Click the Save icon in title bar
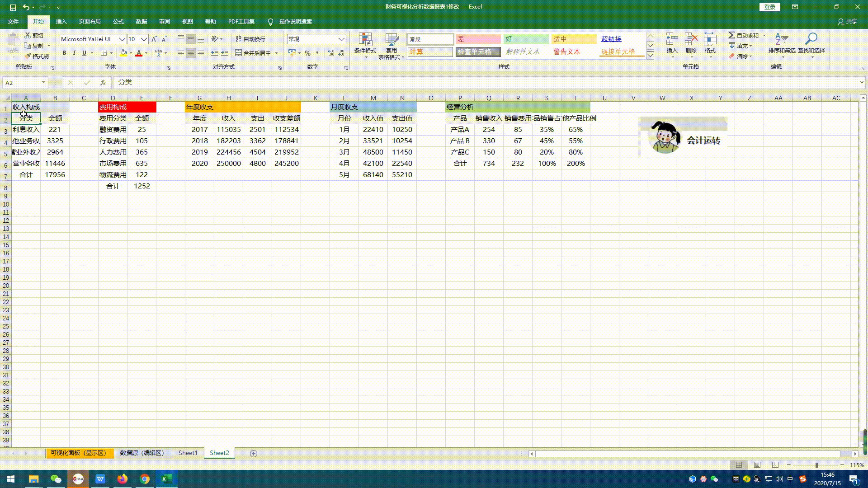Viewport: 868px width, 488px height. coord(13,7)
